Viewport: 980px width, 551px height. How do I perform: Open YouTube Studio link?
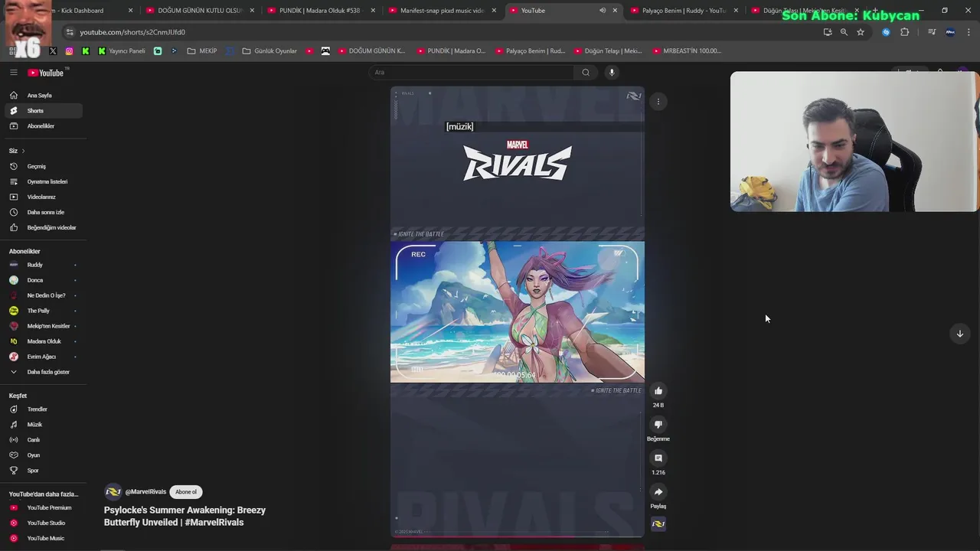[44, 523]
